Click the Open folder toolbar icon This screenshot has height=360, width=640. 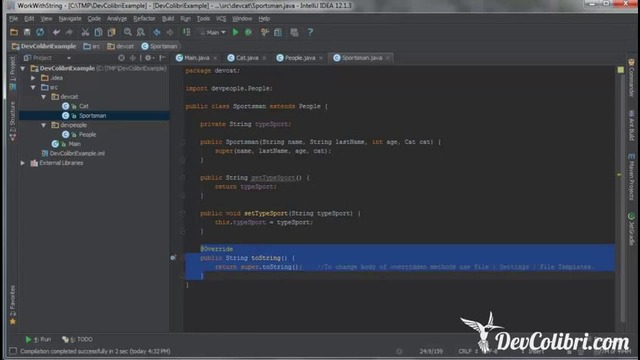[14, 32]
